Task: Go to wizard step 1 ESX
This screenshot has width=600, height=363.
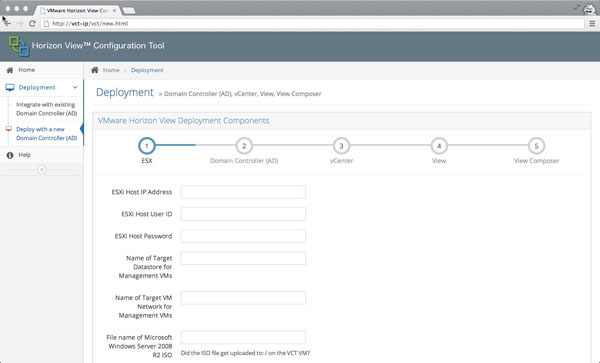Action: click(x=147, y=146)
